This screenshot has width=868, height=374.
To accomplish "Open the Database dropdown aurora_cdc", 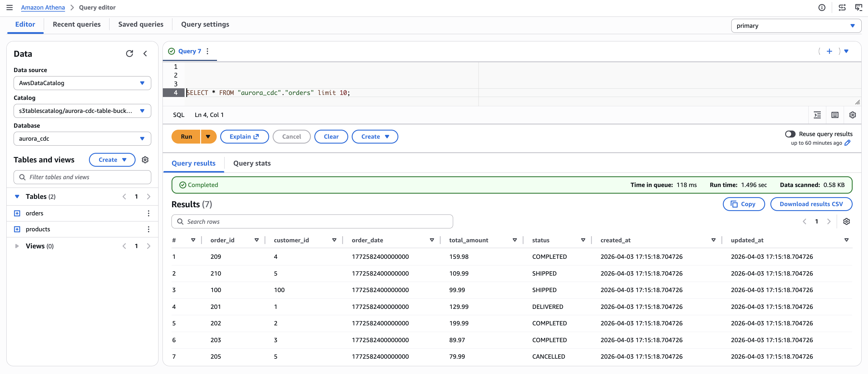I will [82, 139].
